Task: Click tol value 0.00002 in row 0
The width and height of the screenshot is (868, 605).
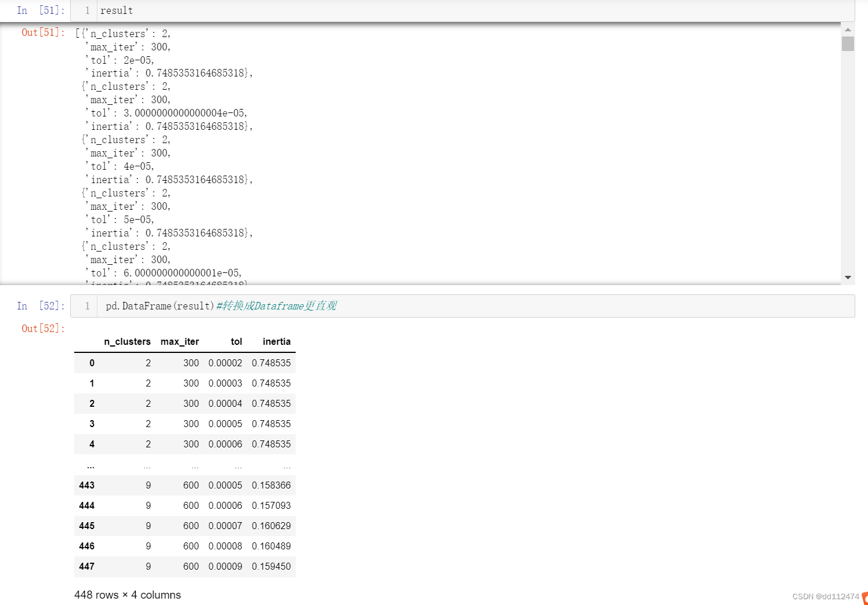Action: point(226,363)
